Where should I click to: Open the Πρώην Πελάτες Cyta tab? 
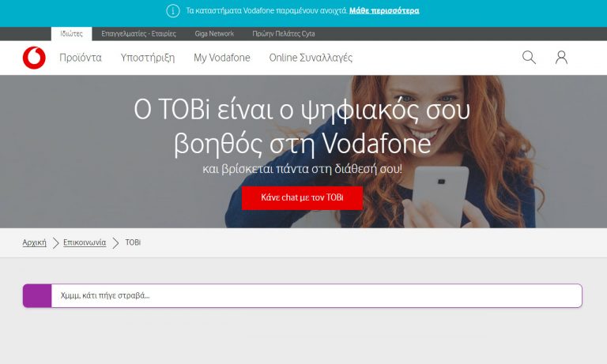coord(284,34)
